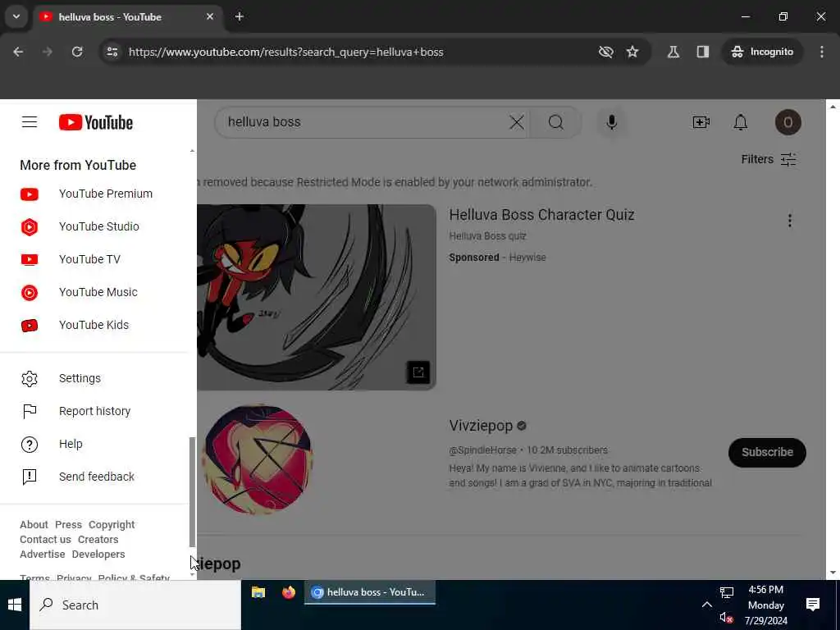The height and width of the screenshot is (630, 840).
Task: Subscribe to Vivziepop
Action: pos(767,452)
